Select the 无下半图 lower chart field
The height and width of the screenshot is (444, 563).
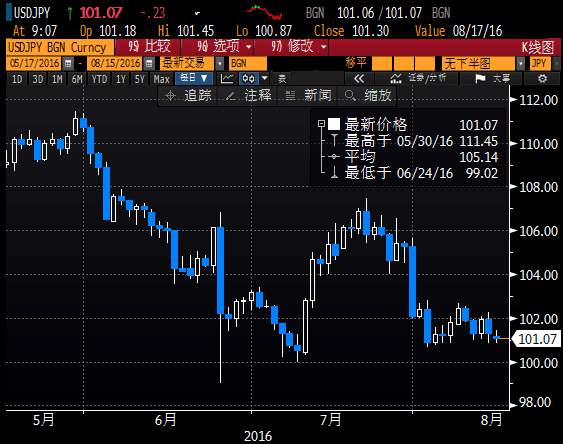(479, 64)
